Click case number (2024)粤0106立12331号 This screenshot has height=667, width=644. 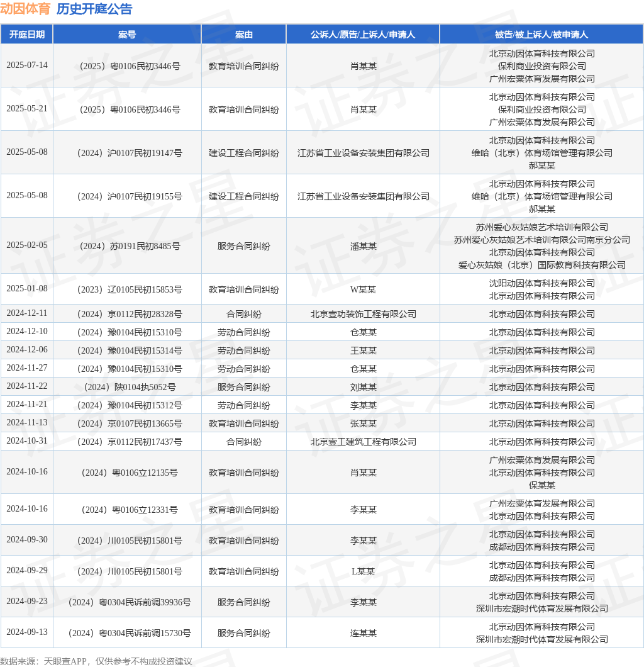tap(129, 510)
